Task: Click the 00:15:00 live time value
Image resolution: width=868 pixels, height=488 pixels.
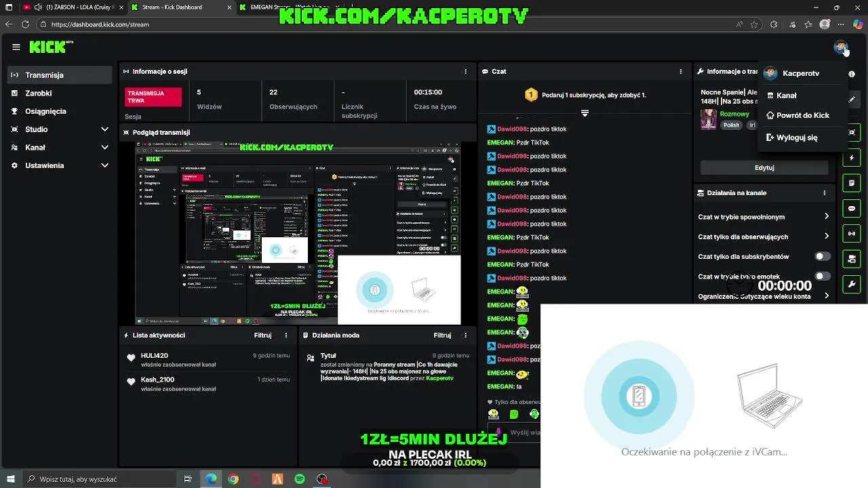Action: pyautogui.click(x=428, y=92)
